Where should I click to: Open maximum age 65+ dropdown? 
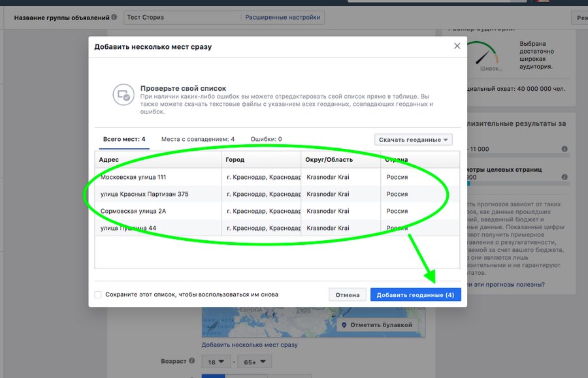pos(255,362)
